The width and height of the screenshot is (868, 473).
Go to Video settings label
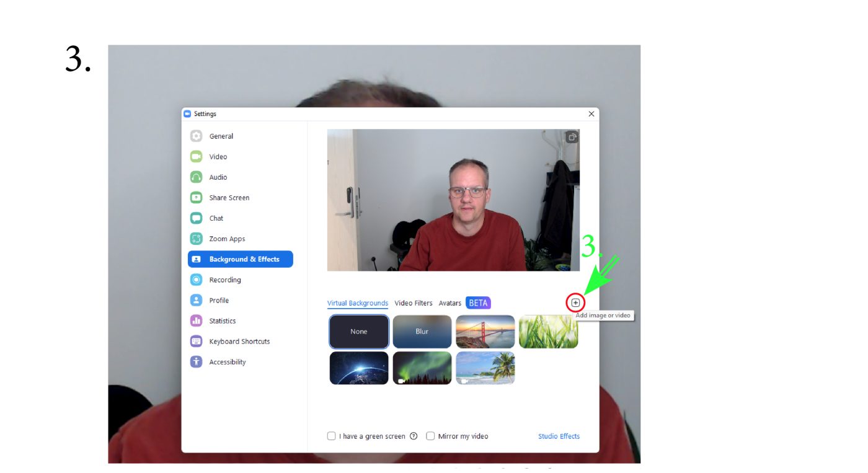[218, 157]
